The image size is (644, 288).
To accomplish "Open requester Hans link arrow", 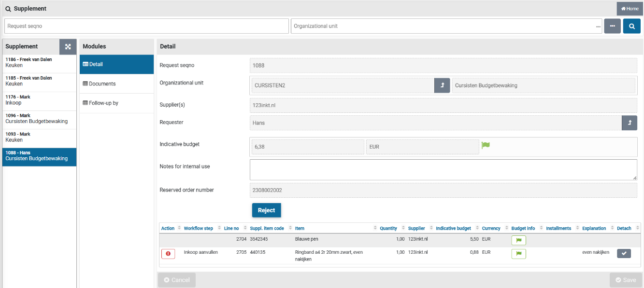I will point(629,123).
